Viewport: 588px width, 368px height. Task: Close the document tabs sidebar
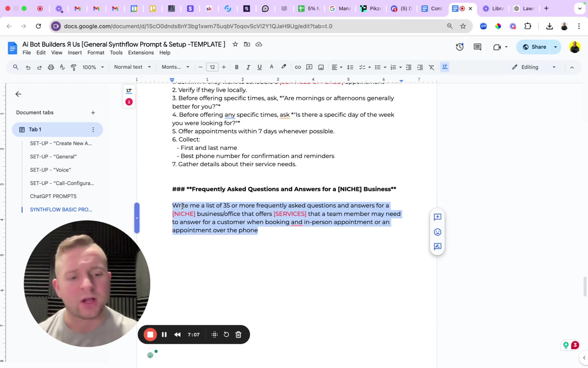point(18,94)
